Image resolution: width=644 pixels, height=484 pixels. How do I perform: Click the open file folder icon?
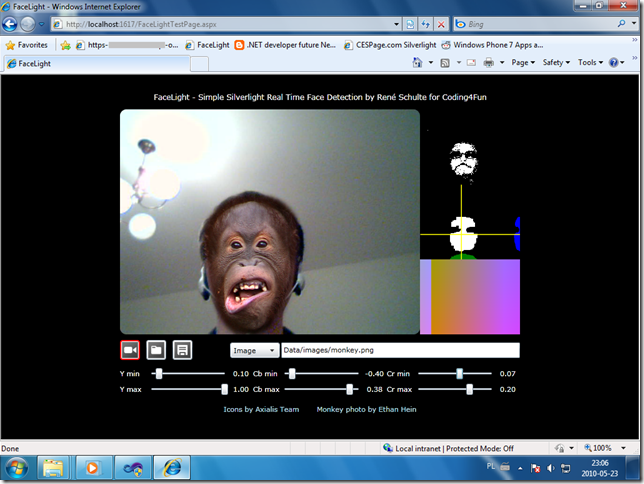click(156, 350)
